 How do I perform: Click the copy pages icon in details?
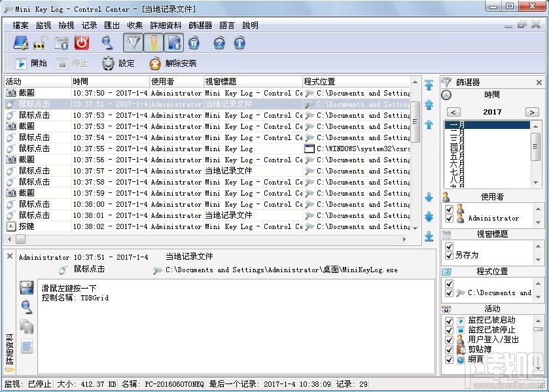click(27, 327)
